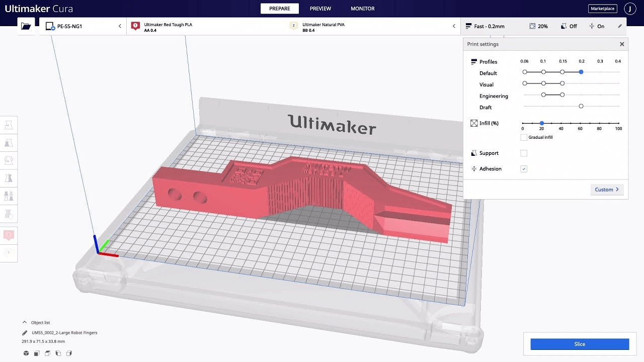The height and width of the screenshot is (362, 644).
Task: Click the 3D view cube icon at bottom-left
Action: [x=26, y=353]
